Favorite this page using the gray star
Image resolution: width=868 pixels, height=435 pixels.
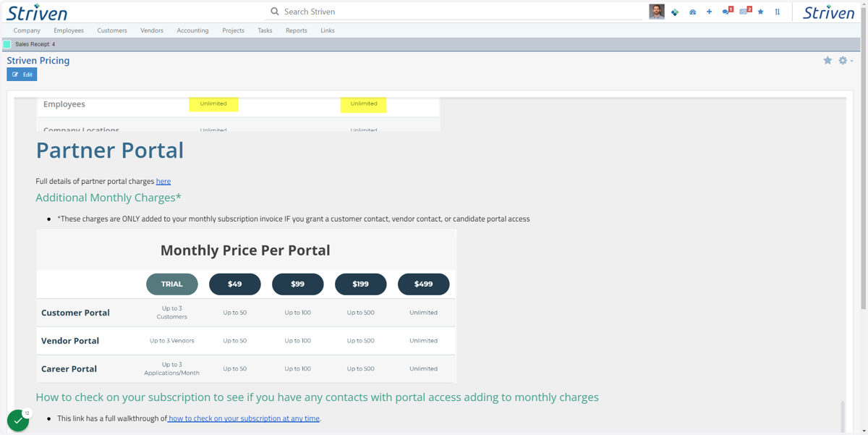tap(827, 61)
